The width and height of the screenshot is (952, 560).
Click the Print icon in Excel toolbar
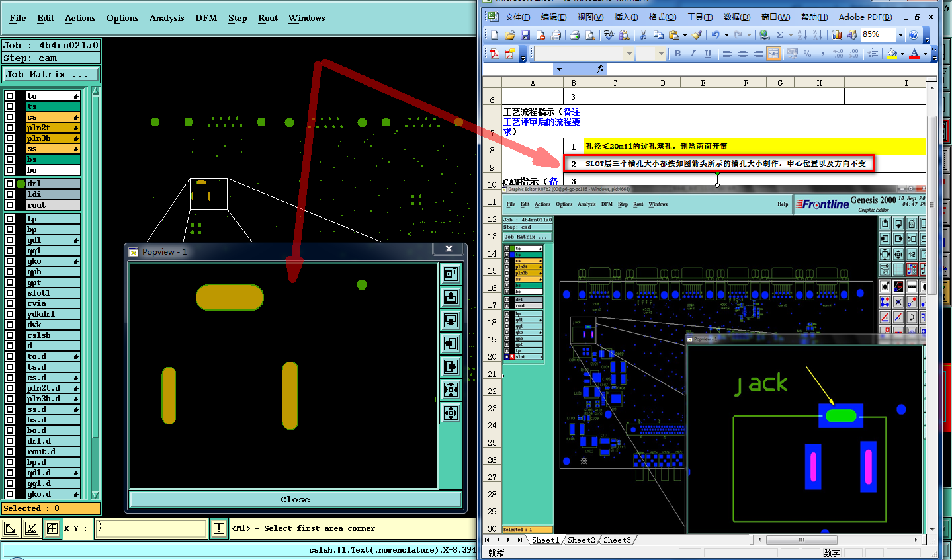pos(574,35)
